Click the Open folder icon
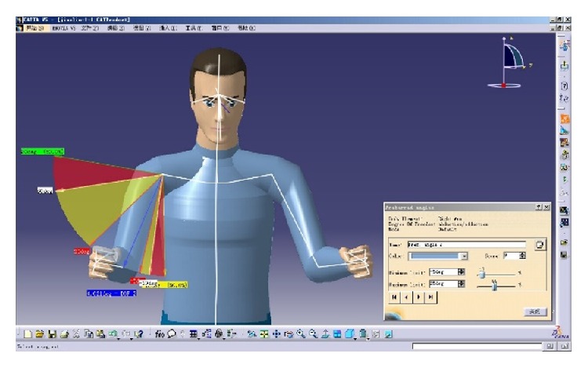Image resolution: width=588 pixels, height=368 pixels. pyautogui.click(x=40, y=333)
